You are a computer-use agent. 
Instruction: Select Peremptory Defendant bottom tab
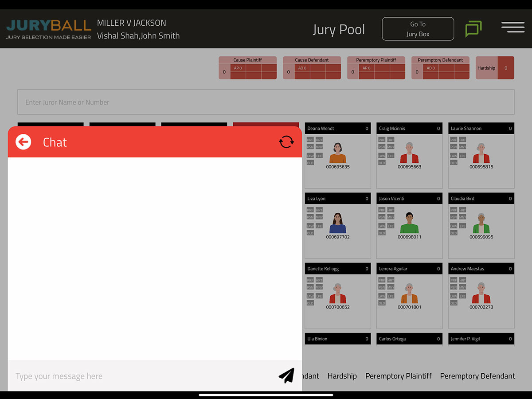(477, 376)
